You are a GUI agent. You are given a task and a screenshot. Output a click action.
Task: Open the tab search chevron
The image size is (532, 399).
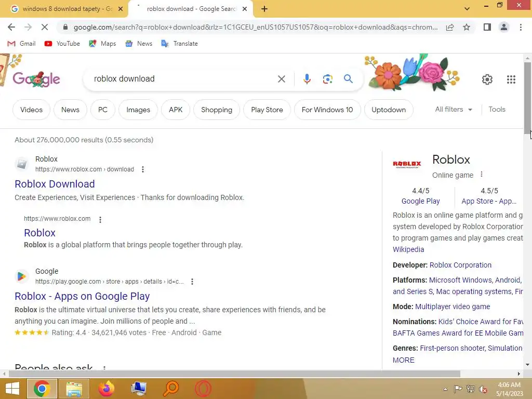pos(467,9)
